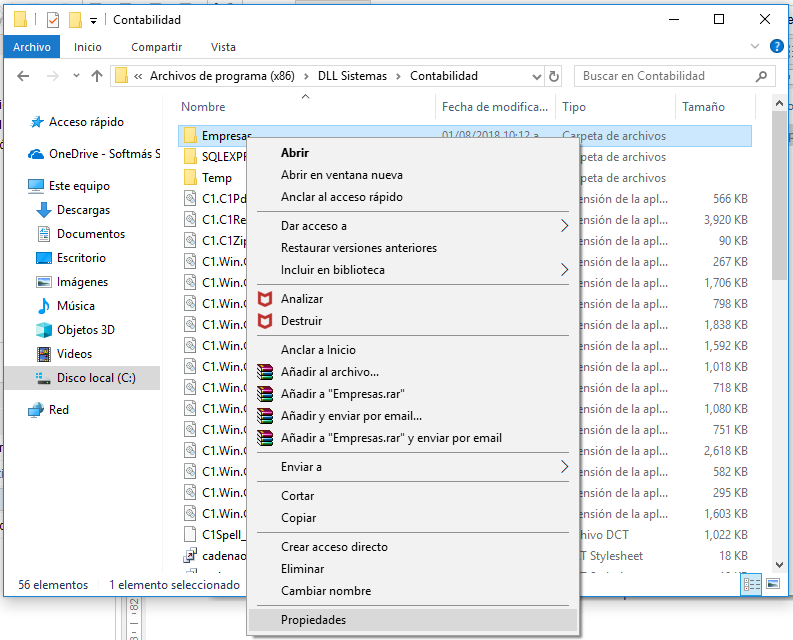Sort files by Tamaño column header
Viewport: 793px width, 640px height.
click(x=703, y=107)
